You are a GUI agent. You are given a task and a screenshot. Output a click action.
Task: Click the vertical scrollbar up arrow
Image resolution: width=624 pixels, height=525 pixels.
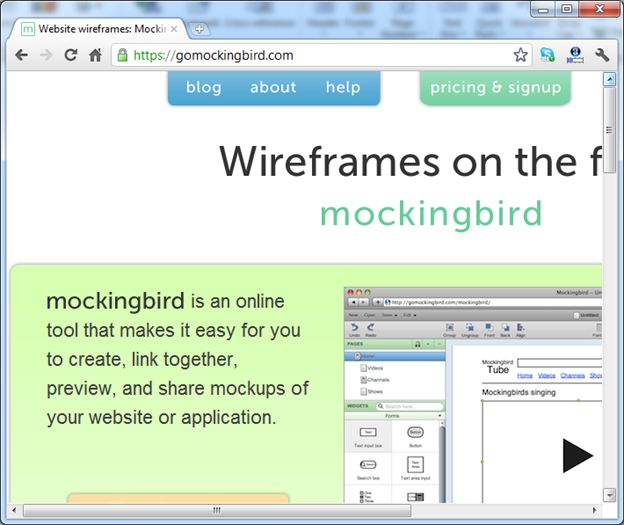609,79
